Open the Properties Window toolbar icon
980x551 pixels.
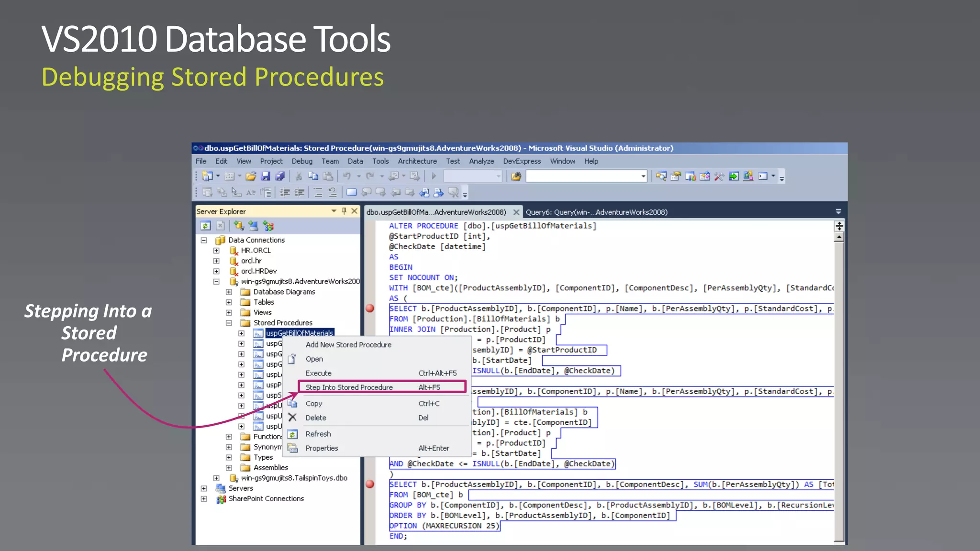coord(676,176)
